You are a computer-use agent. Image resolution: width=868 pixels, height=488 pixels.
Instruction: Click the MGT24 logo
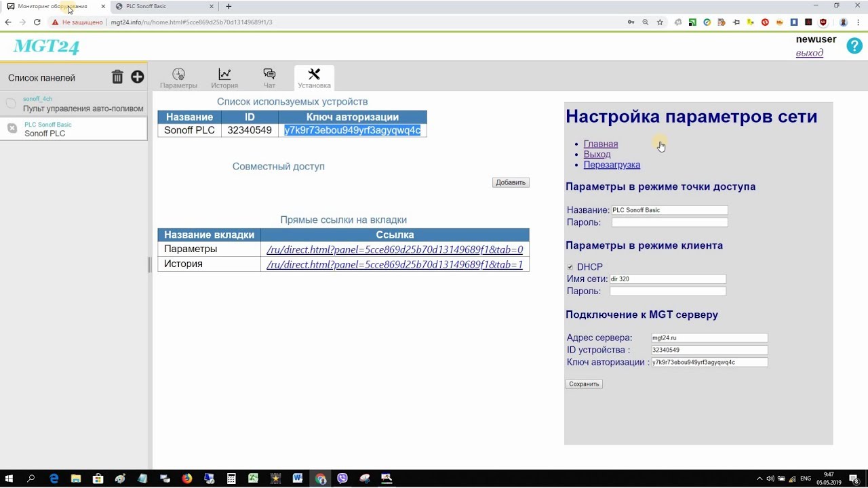tap(46, 46)
